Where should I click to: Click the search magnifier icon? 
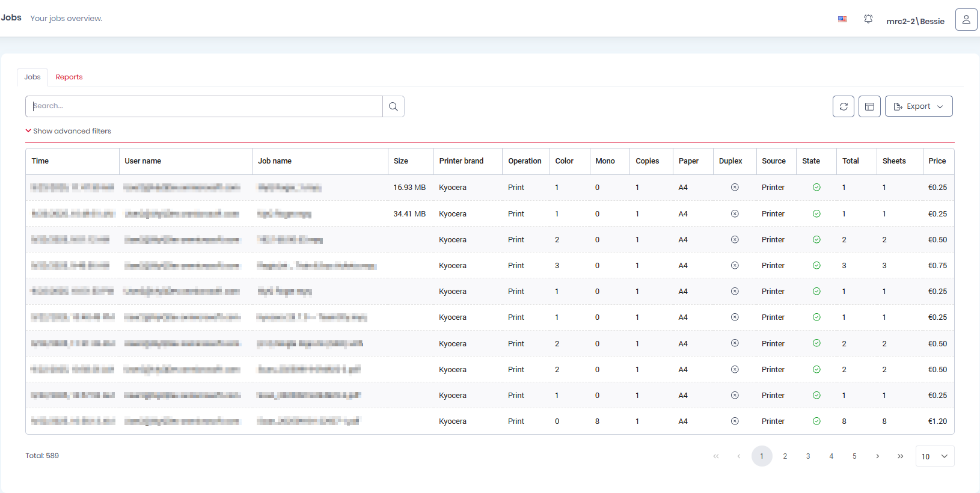(x=393, y=106)
